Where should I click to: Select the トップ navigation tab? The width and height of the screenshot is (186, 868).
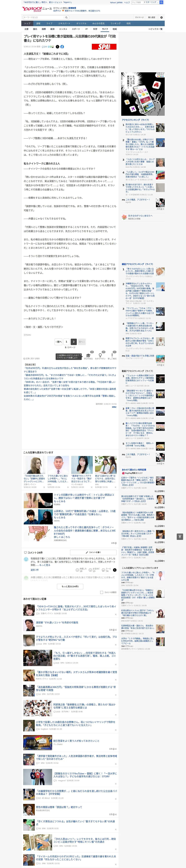(27, 24)
